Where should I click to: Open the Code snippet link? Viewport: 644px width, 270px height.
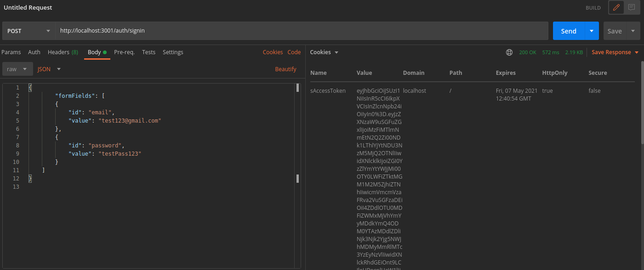pos(294,52)
